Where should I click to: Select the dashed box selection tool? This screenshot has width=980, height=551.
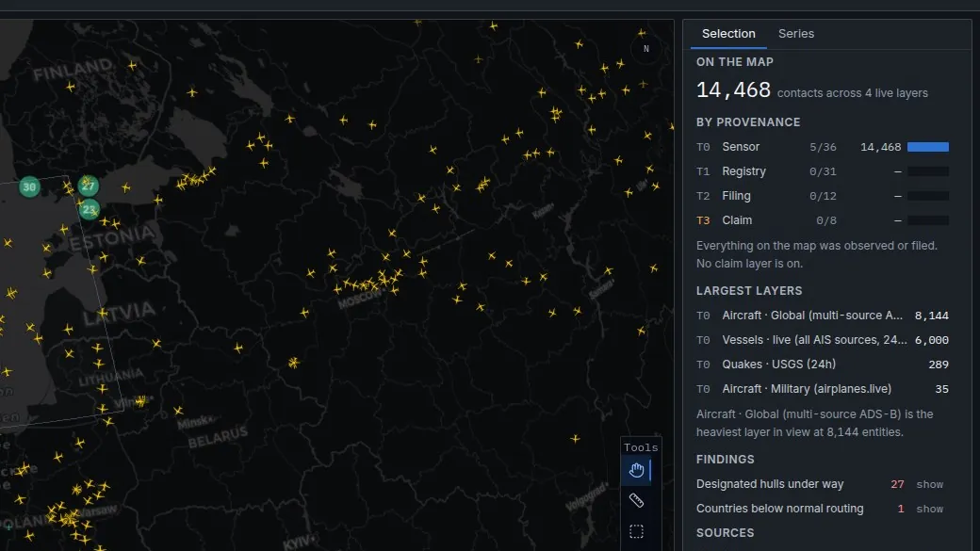(636, 531)
